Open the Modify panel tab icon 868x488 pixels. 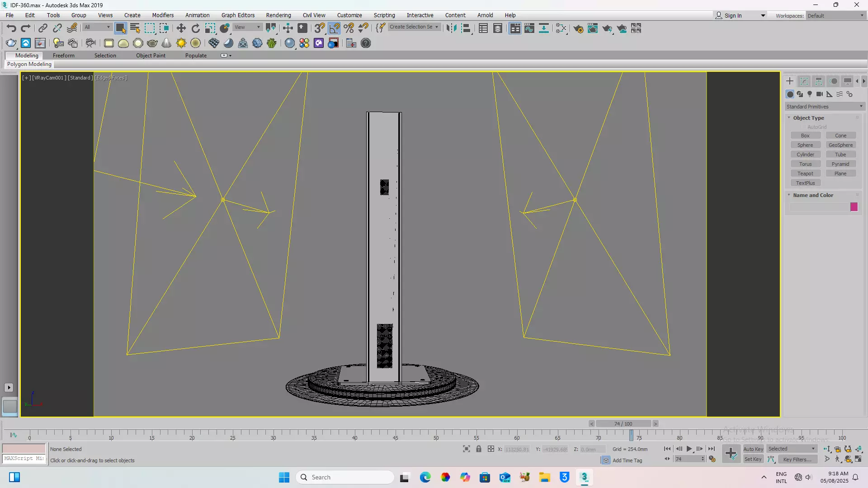(804, 81)
